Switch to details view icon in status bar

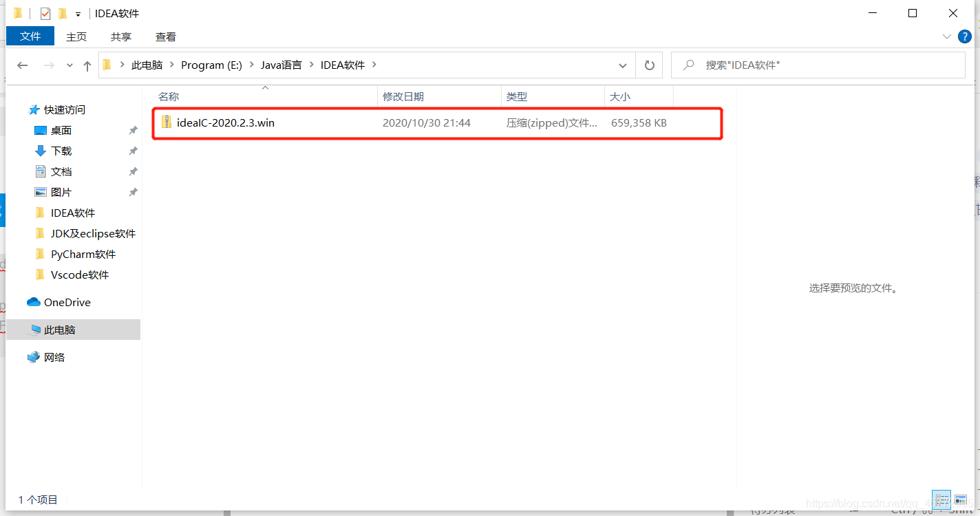tap(941, 500)
